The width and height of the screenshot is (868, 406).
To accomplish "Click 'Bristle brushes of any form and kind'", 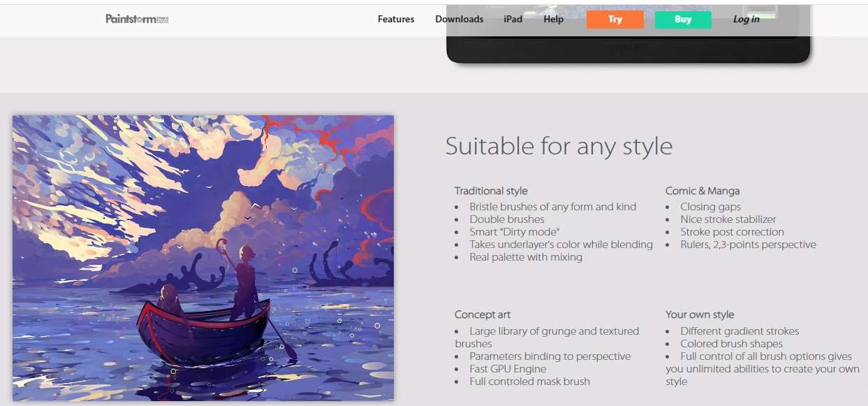I will pos(553,206).
